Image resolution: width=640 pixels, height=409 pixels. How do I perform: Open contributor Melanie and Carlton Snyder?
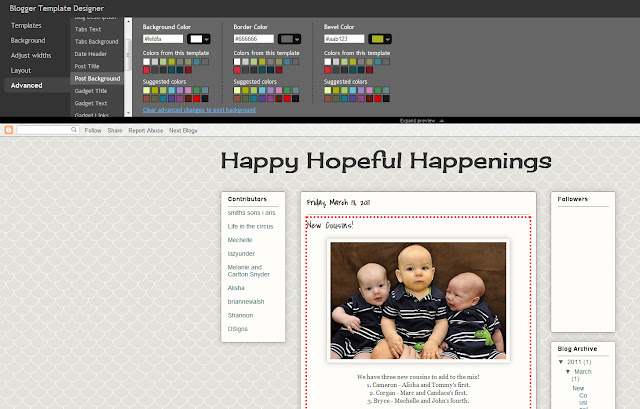[249, 271]
